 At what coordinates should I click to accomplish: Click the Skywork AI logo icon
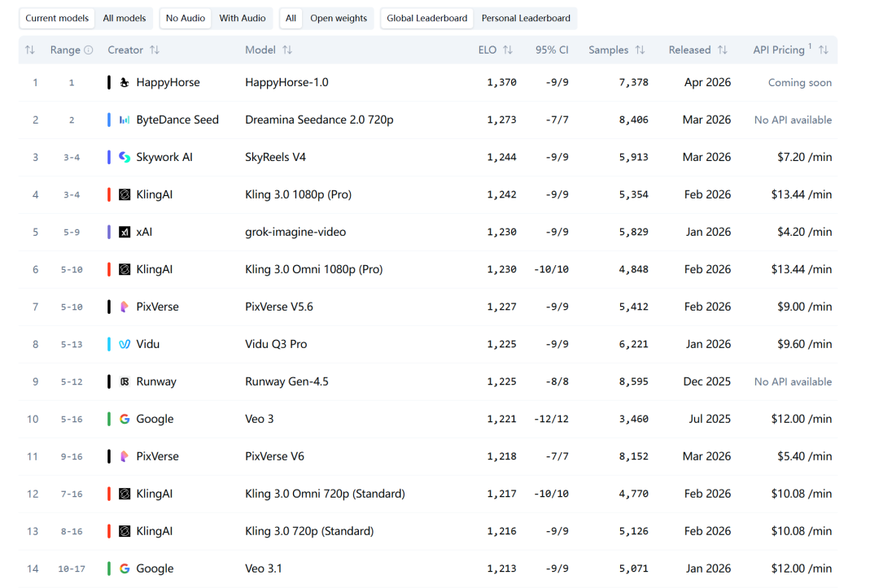[x=125, y=157]
